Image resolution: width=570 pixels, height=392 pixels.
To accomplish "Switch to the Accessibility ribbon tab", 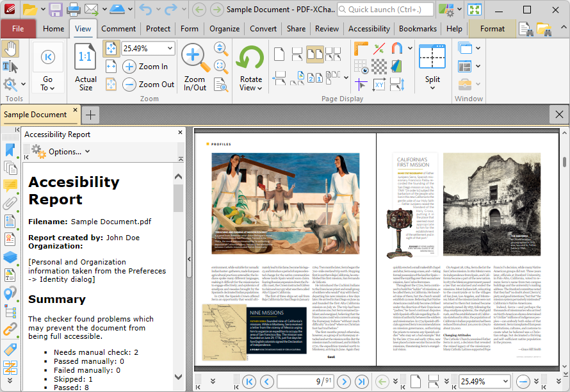I will pos(369,29).
